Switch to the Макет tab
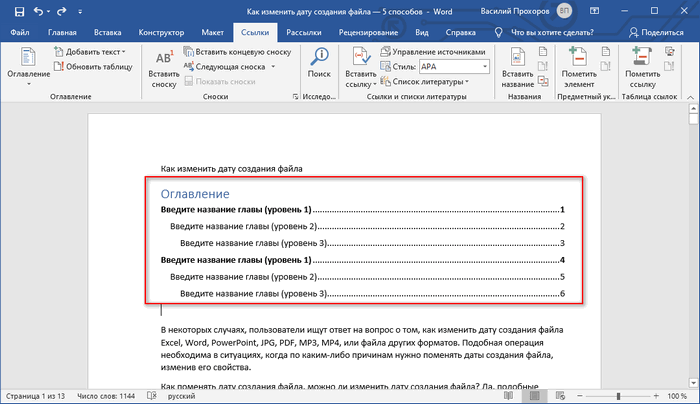700x404 pixels. tap(212, 33)
